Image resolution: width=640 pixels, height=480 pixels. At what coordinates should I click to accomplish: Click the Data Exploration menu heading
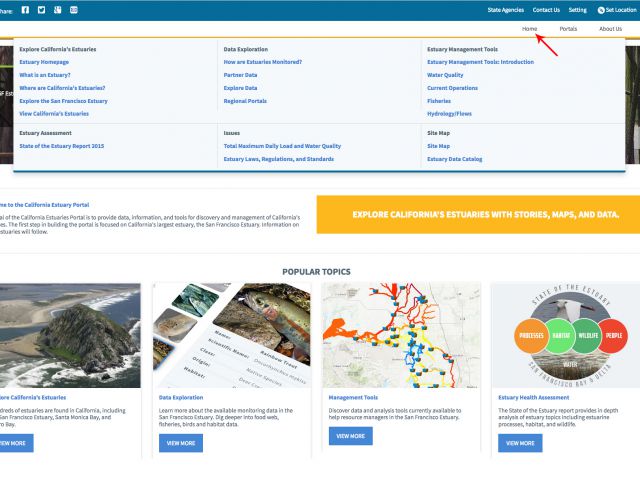click(x=245, y=49)
